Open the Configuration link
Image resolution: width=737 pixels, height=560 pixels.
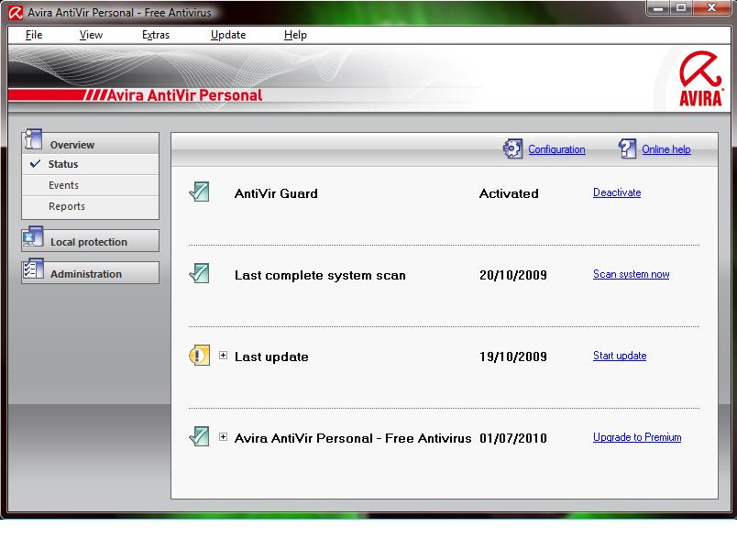tap(556, 149)
